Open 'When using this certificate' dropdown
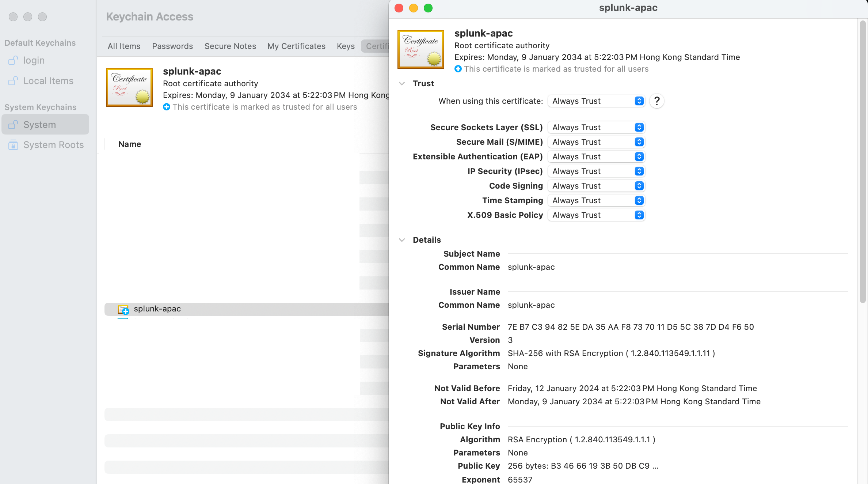 (596, 101)
